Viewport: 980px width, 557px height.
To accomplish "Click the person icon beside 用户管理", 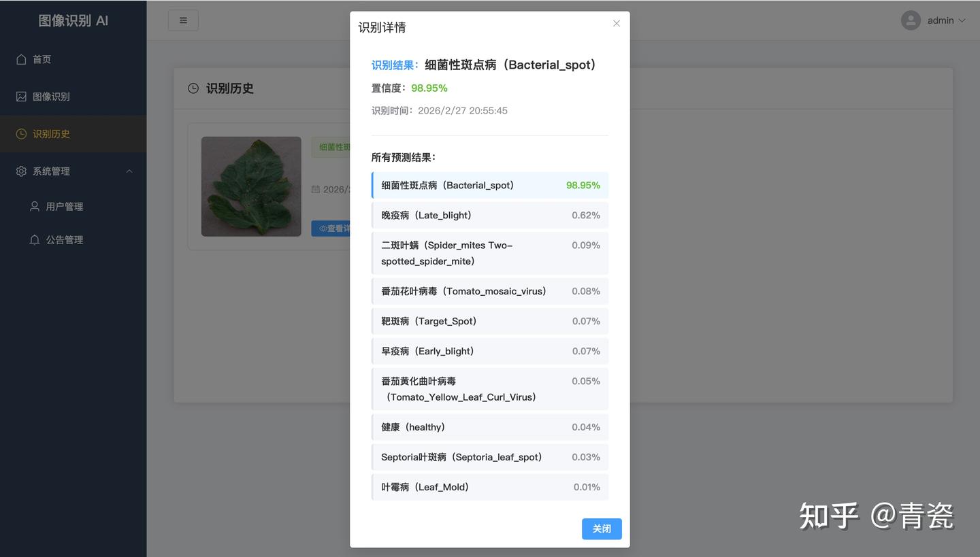I will tap(35, 206).
